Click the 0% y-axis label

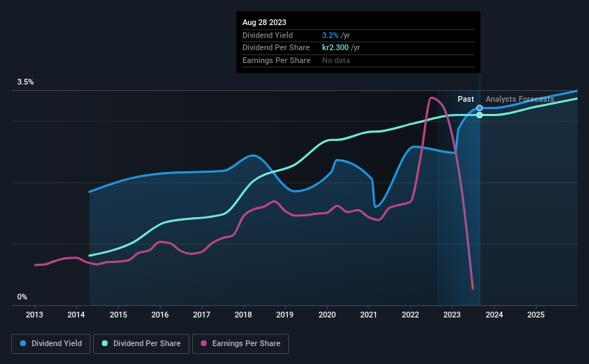[x=22, y=297]
